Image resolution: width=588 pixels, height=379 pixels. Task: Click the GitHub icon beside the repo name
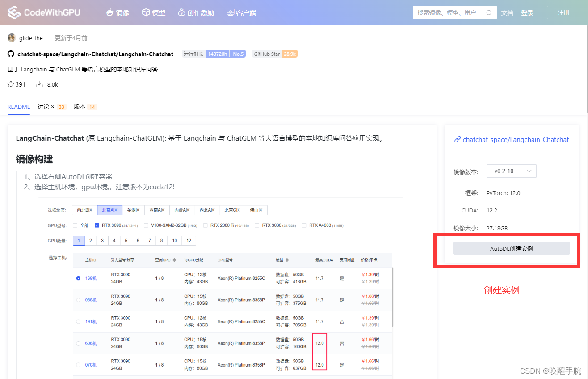click(x=11, y=54)
